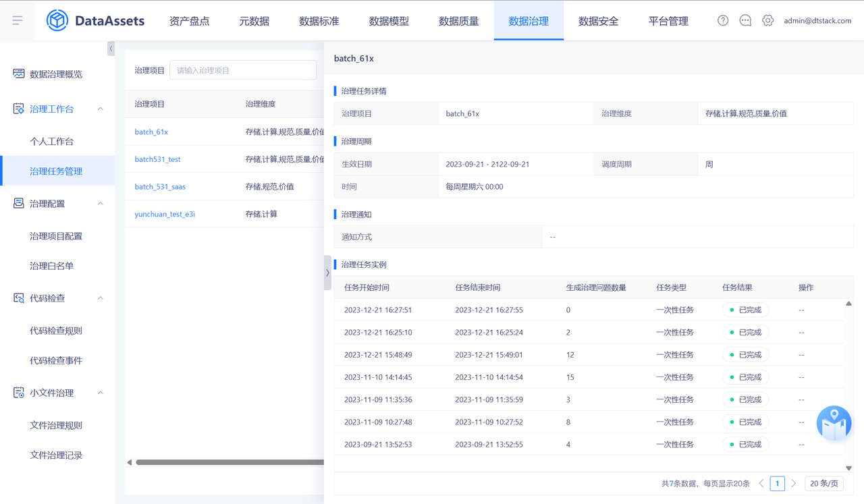Open the 数据模型 tab
The width and height of the screenshot is (864, 504).
(x=389, y=21)
